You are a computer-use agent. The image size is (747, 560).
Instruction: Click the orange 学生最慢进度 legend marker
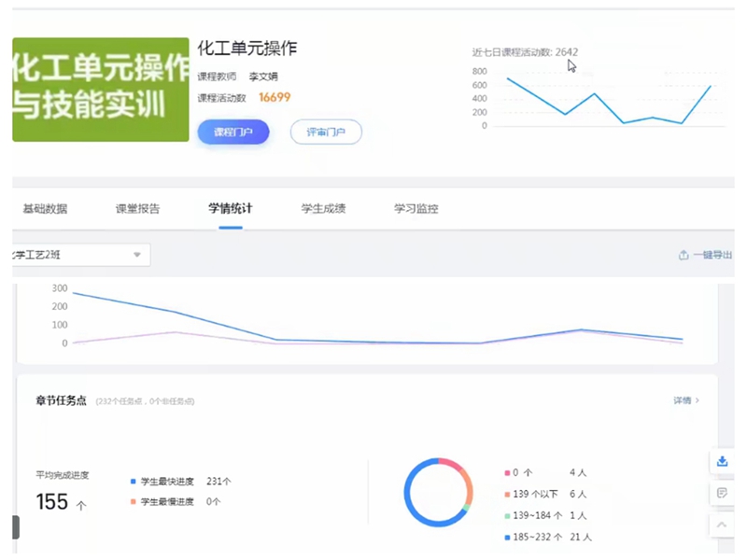point(134,501)
